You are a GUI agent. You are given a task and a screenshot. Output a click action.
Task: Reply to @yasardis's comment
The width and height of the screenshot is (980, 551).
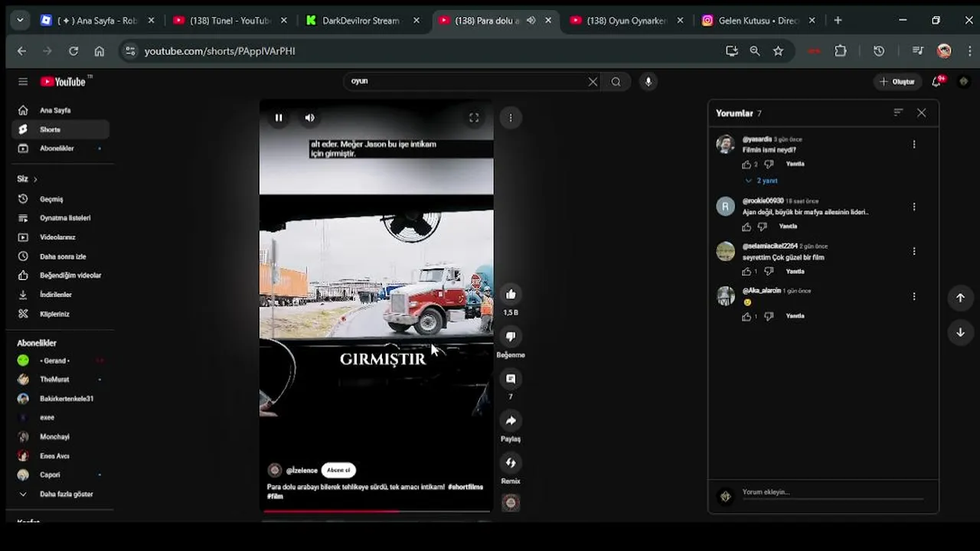tap(795, 164)
